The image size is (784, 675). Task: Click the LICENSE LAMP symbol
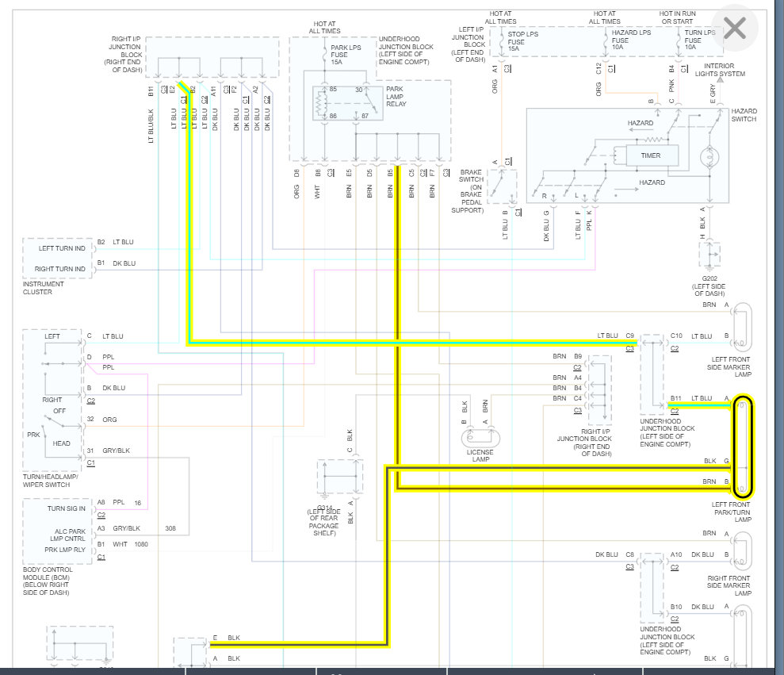coord(480,439)
